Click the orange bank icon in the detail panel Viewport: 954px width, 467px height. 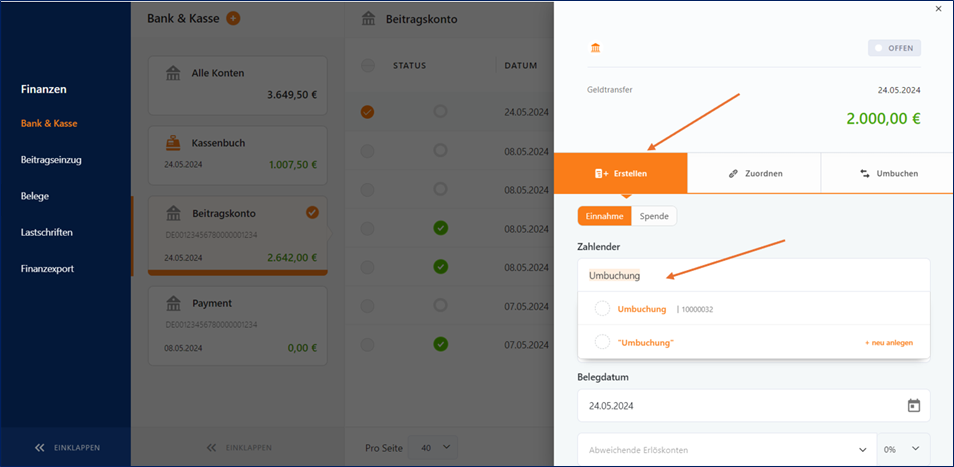pos(596,48)
